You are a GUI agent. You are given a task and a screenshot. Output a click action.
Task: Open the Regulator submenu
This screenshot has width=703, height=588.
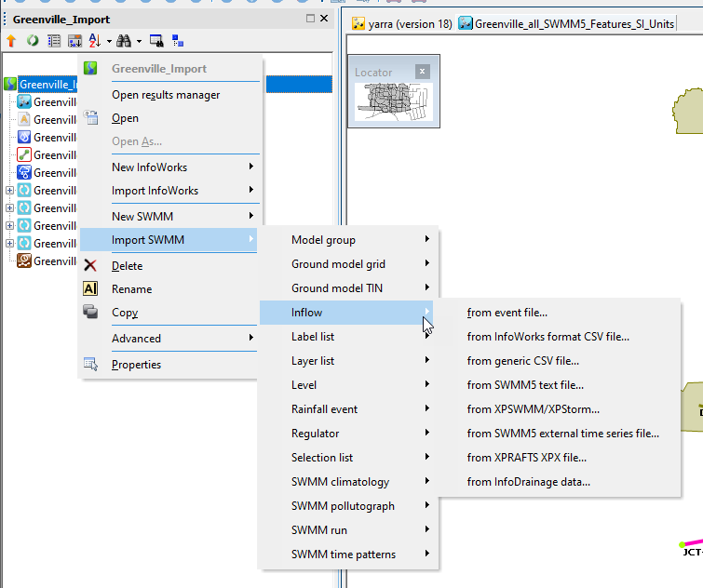click(x=347, y=434)
